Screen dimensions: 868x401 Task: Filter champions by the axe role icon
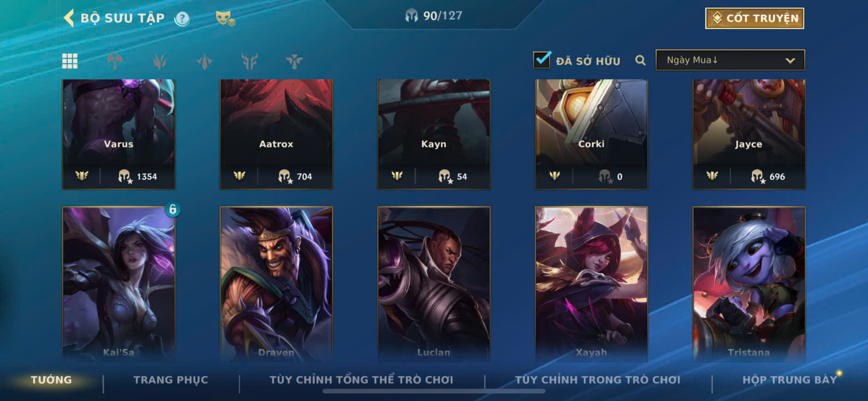tap(115, 61)
